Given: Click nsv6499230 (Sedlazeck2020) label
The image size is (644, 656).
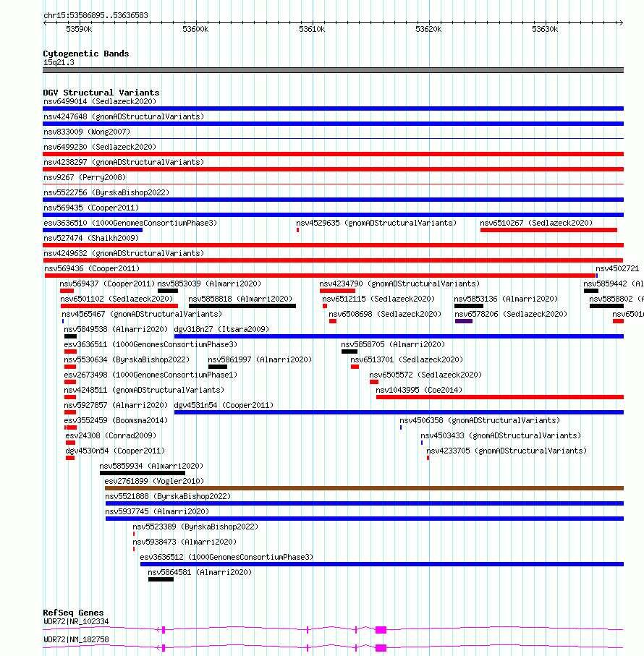Looking at the screenshot, I should (x=100, y=147).
